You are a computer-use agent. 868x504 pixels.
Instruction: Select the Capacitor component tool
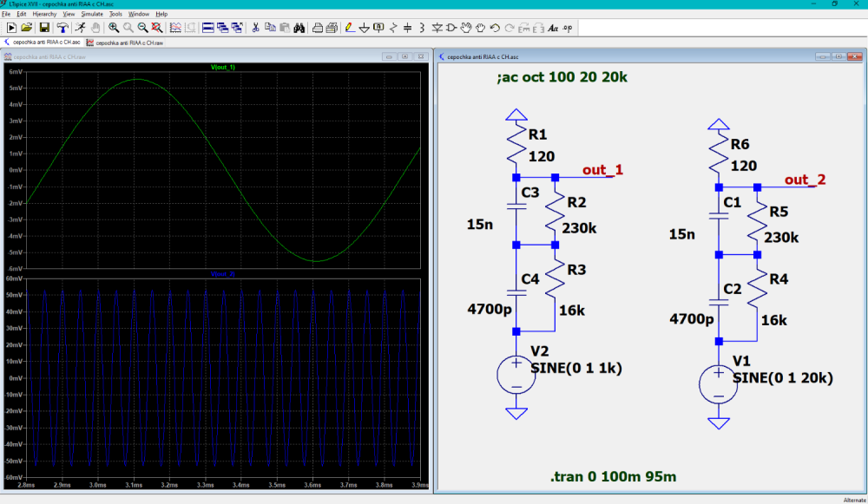point(408,28)
